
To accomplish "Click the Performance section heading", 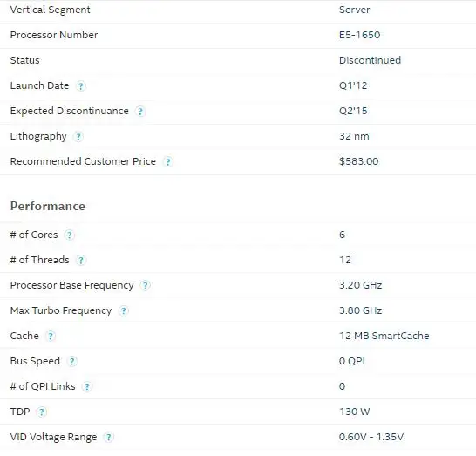I will tap(48, 206).
